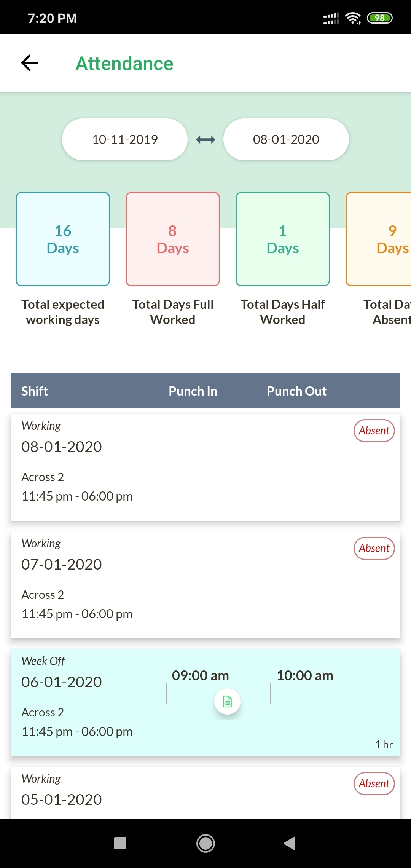Select the 9 Days Absent card
This screenshot has height=868, width=411.
[381, 239]
